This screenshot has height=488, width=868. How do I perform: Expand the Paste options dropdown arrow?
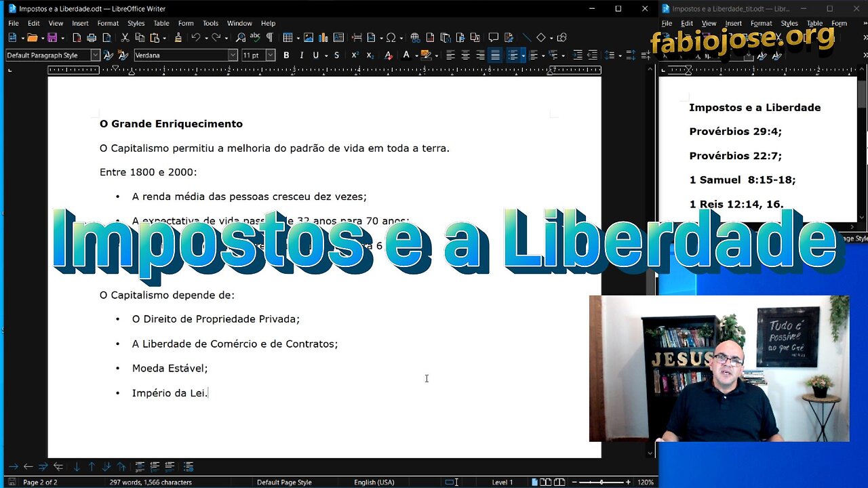click(x=164, y=38)
